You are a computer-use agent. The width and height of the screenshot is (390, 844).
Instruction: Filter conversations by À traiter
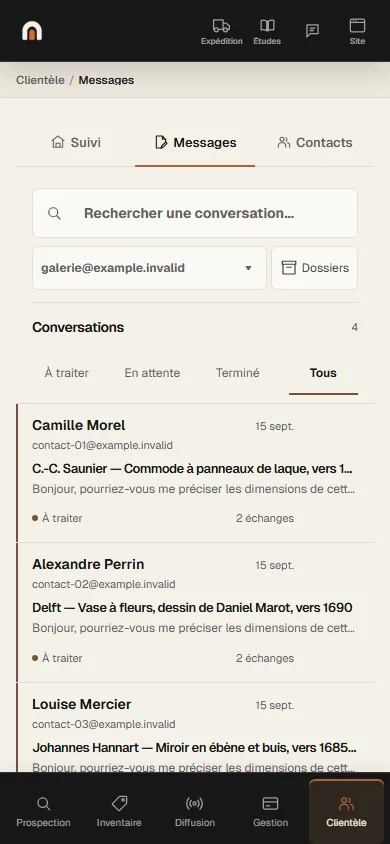click(67, 372)
